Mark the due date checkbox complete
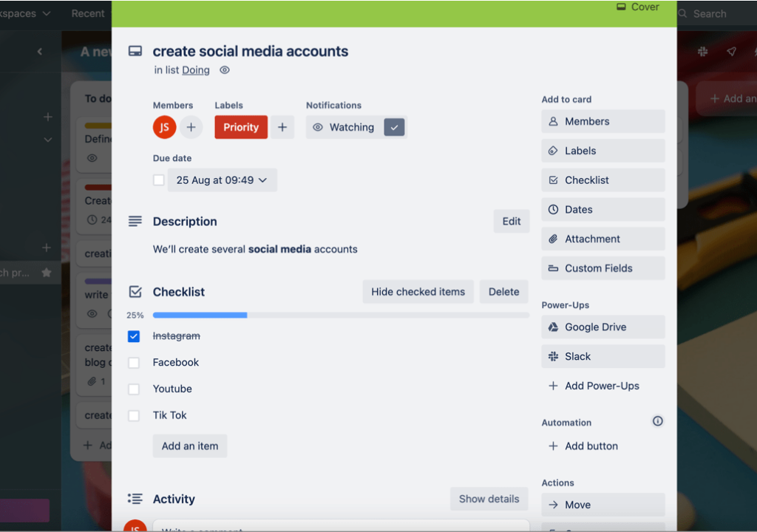This screenshot has height=532, width=757. (158, 180)
